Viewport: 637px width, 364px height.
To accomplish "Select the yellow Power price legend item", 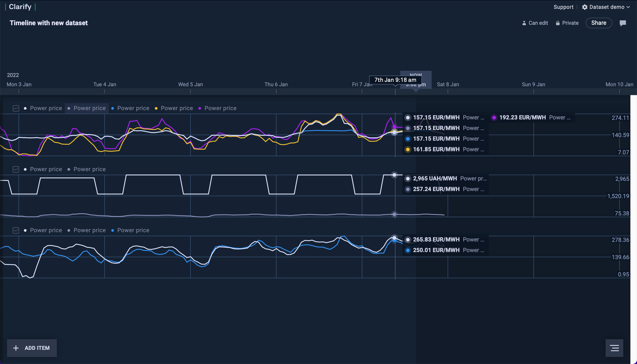I will (x=174, y=108).
